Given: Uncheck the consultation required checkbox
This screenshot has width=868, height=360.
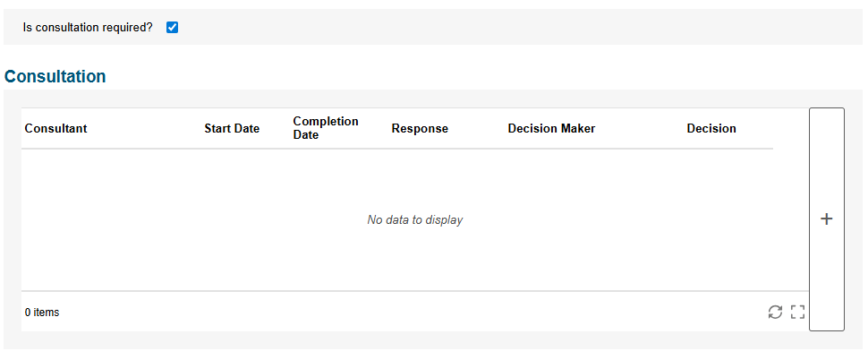Looking at the screenshot, I should tap(172, 27).
